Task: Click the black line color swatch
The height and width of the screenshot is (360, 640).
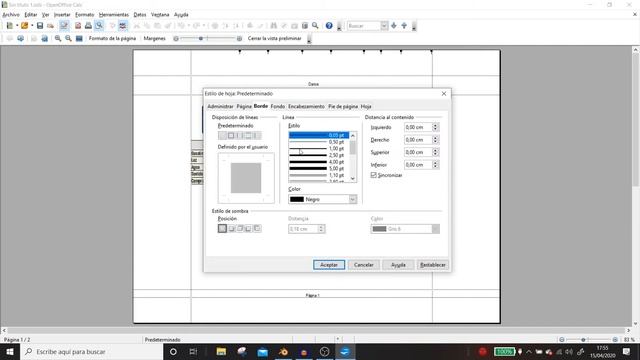Action: (297, 199)
